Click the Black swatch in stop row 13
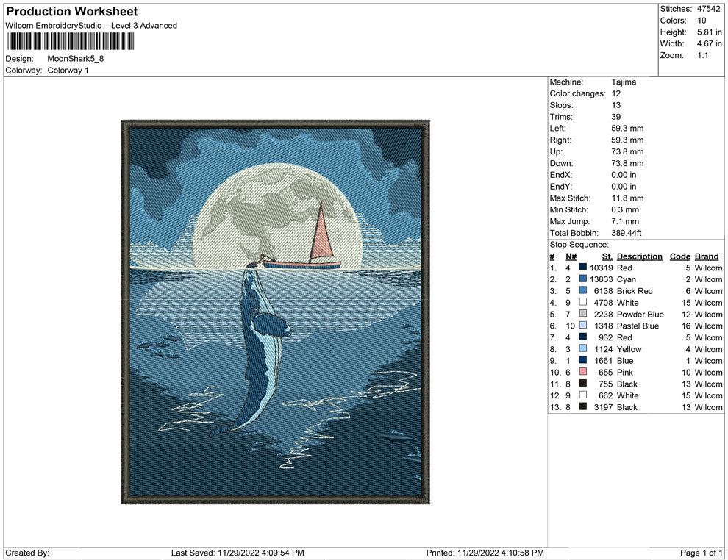 (582, 406)
